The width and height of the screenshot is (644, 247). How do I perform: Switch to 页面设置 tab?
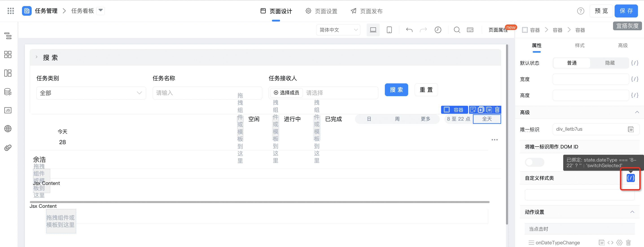click(321, 11)
